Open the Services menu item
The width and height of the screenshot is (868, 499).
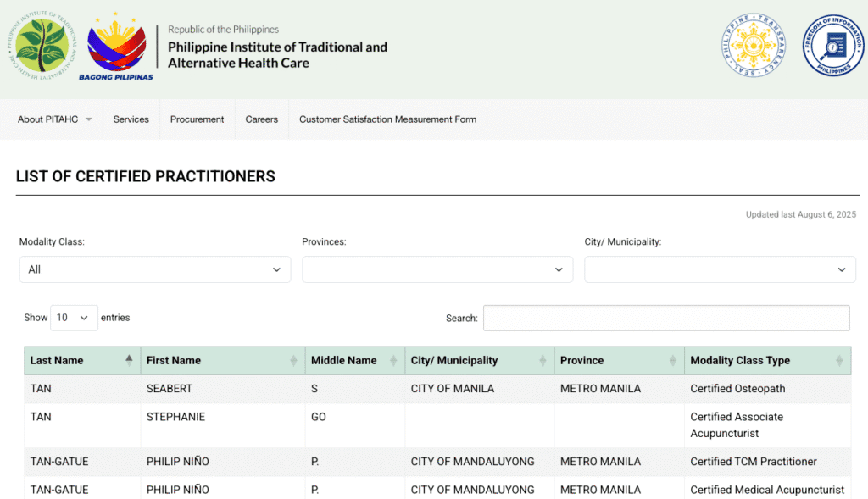click(x=131, y=119)
